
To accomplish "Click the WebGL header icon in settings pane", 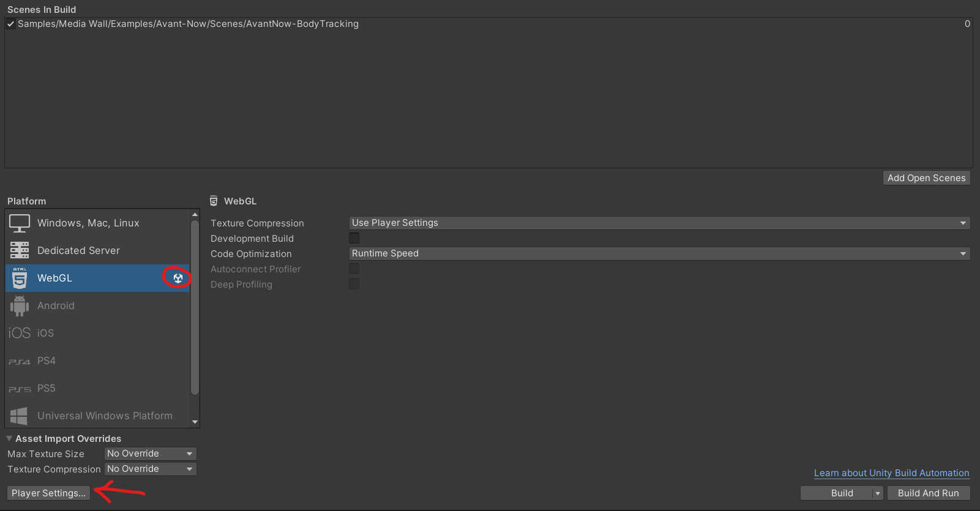I will click(214, 201).
